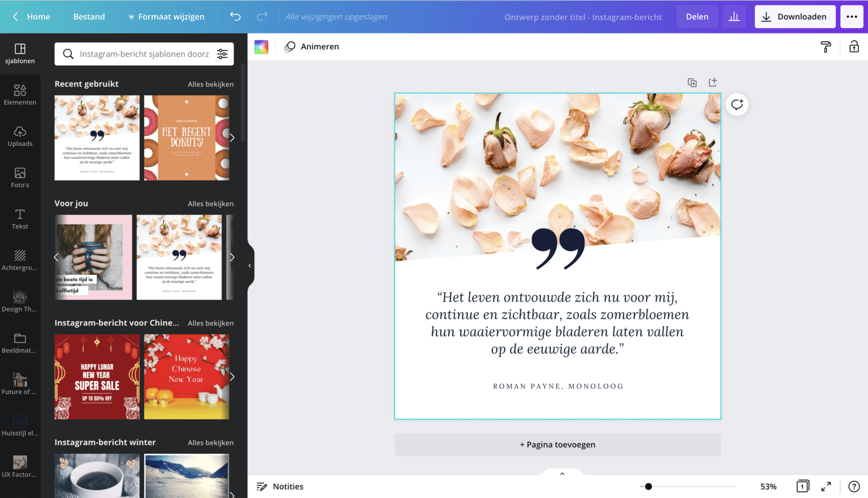Adjust the zoom slider handle
868x498 pixels.
tap(649, 487)
